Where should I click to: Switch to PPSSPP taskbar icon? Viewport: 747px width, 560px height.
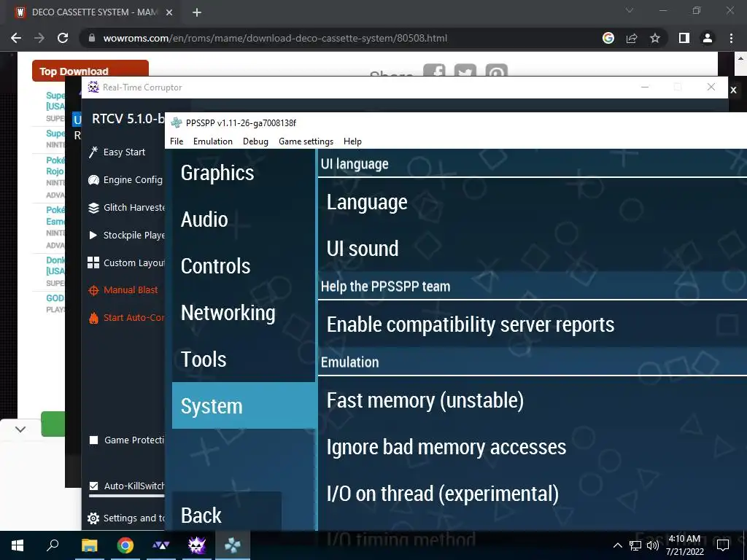(233, 545)
